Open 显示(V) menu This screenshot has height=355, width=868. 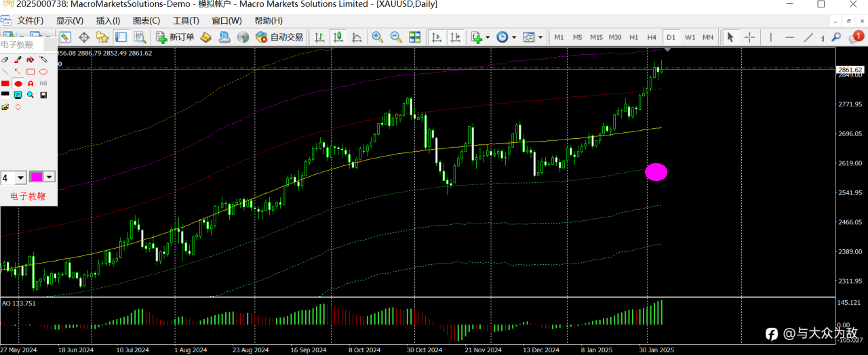click(70, 21)
